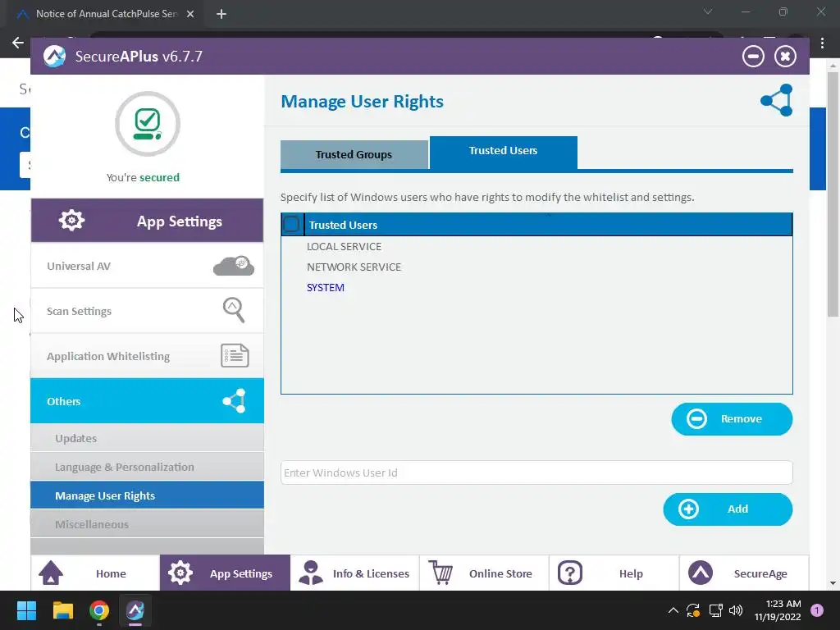This screenshot has width=840, height=630.
Task: Select the Trusted Users tab
Action: pos(504,152)
